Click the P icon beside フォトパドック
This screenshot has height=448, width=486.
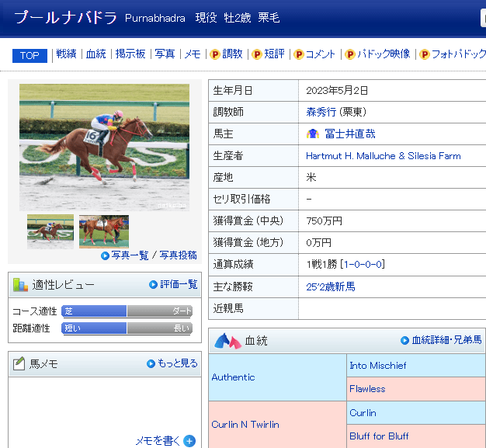pos(425,54)
